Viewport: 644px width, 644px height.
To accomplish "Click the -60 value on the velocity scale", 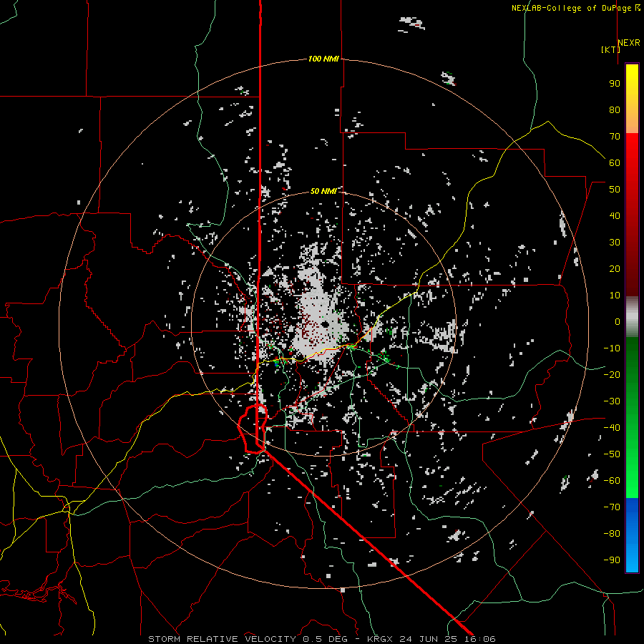I will point(612,481).
